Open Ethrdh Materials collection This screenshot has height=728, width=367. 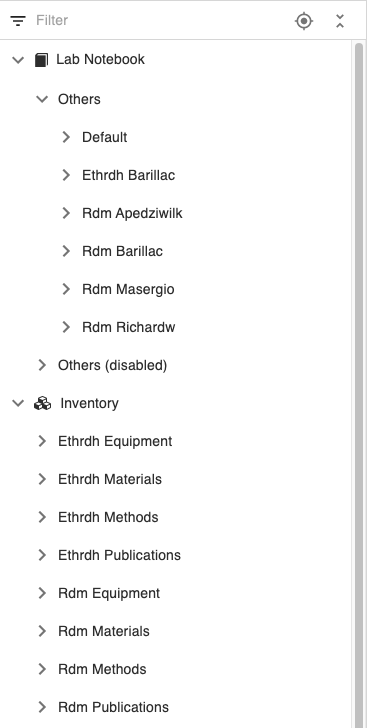tap(110, 479)
